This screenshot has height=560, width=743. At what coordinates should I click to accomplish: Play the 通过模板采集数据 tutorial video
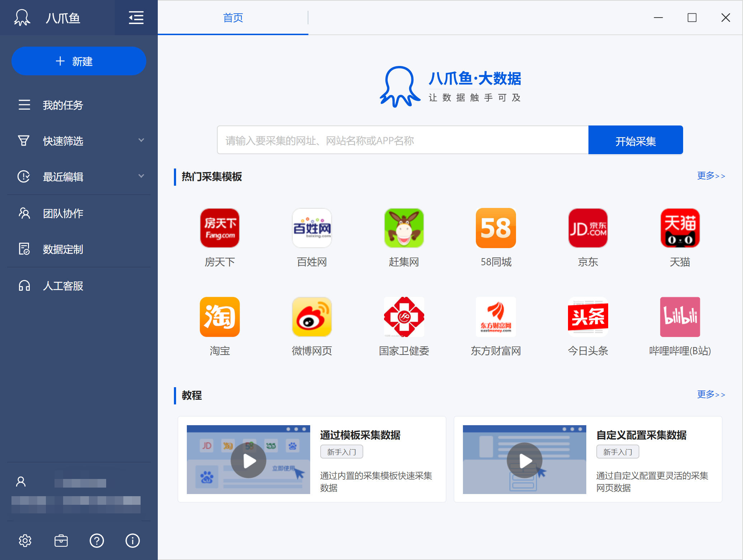pyautogui.click(x=249, y=460)
